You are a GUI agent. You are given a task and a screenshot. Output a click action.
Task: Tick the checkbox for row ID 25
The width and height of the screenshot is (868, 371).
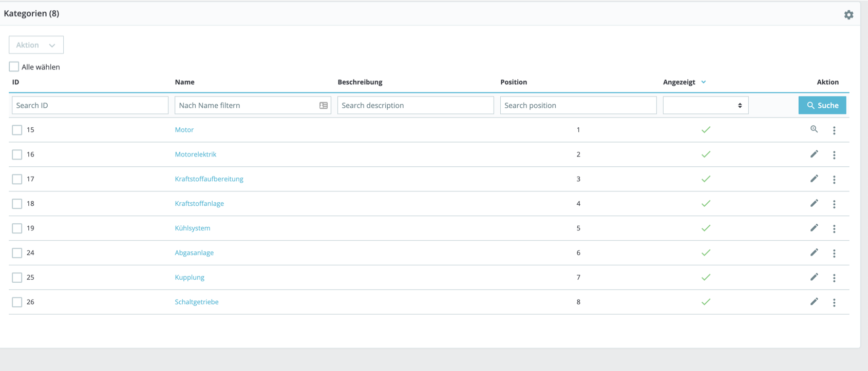pos(17,278)
